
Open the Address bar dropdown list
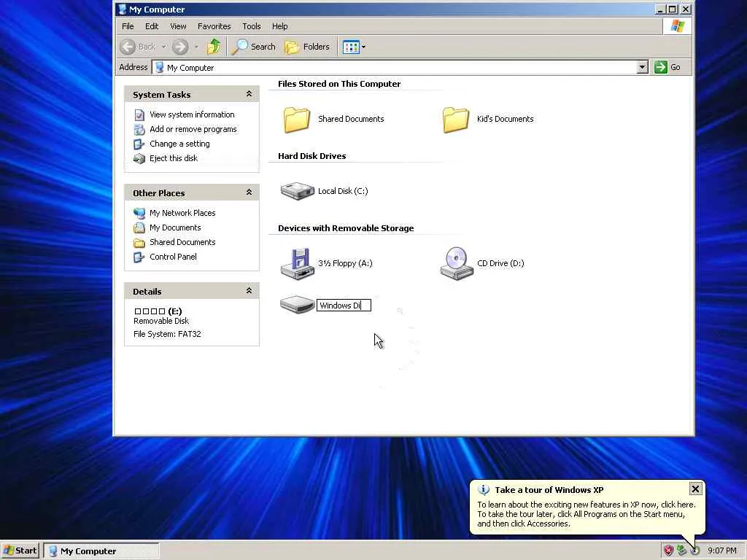tap(642, 67)
